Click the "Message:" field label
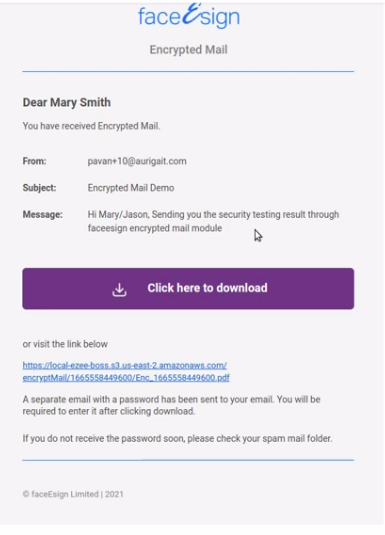The width and height of the screenshot is (385, 535). point(43,214)
